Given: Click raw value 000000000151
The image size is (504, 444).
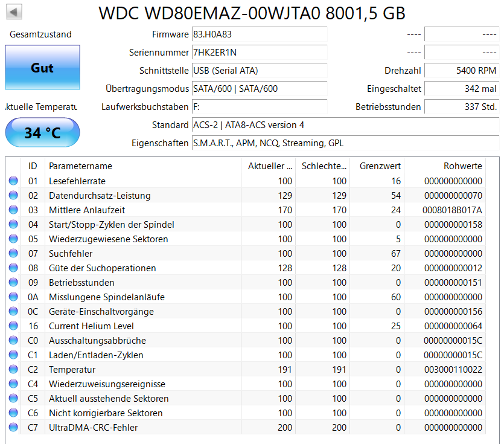Looking at the screenshot, I should [453, 282].
